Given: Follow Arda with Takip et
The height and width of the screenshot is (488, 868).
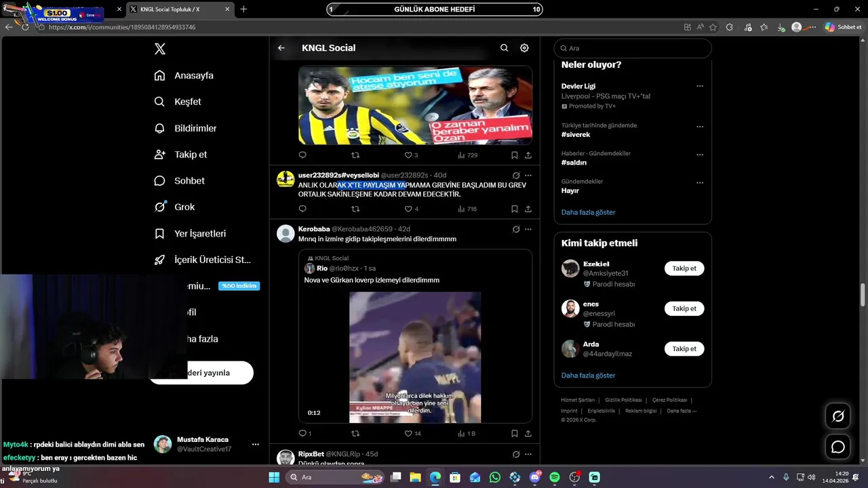Looking at the screenshot, I should tap(684, 348).
